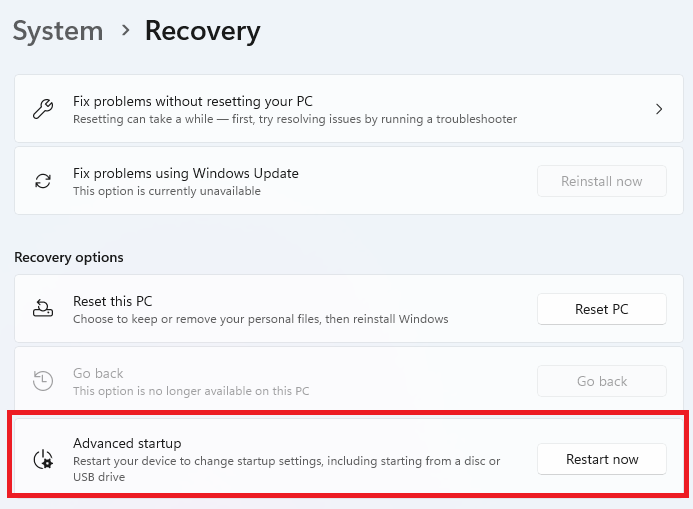Click the Advanced startup heading

(127, 443)
